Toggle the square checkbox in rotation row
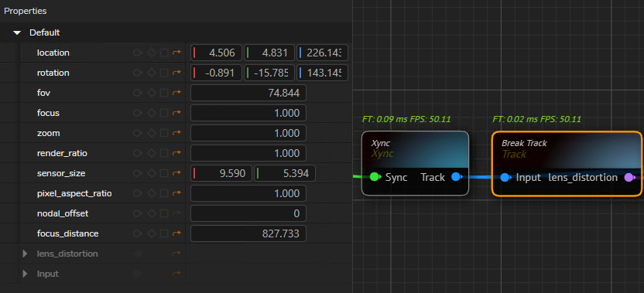 click(x=164, y=73)
